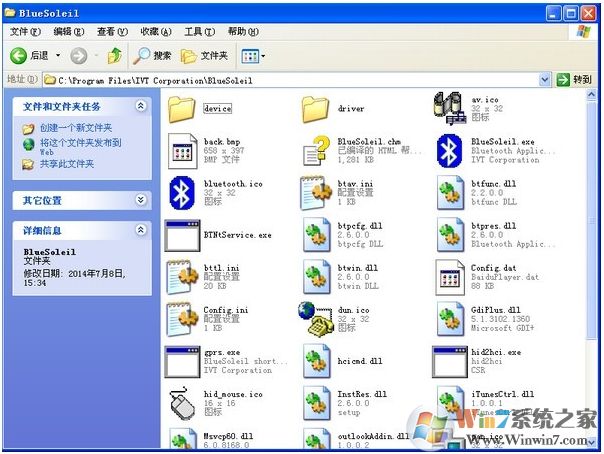Viewport: 604px width, 454px height.
Task: Collapse the 详细信息 panel
Action: pos(141,230)
